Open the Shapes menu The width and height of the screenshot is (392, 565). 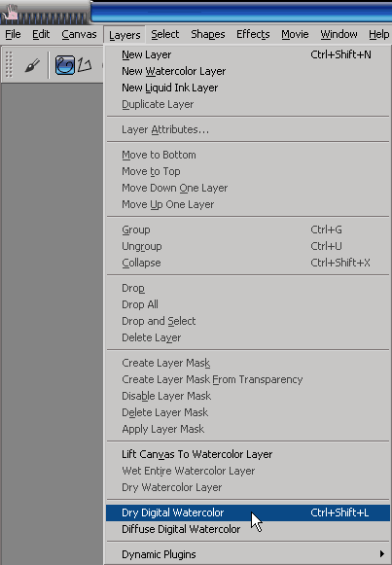pyautogui.click(x=208, y=35)
